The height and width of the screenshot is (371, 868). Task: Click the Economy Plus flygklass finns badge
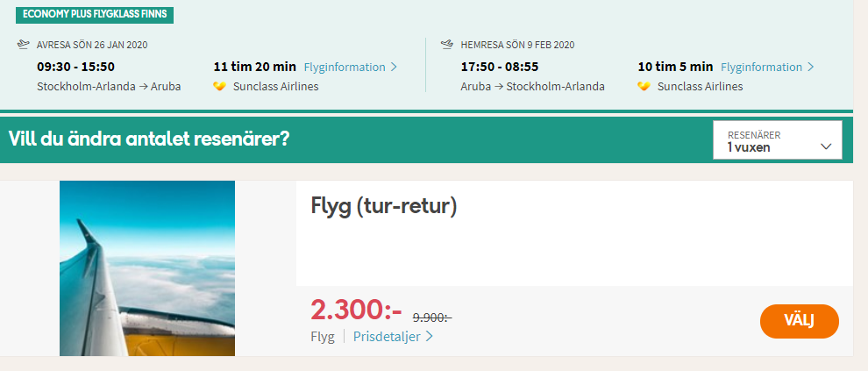(95, 15)
